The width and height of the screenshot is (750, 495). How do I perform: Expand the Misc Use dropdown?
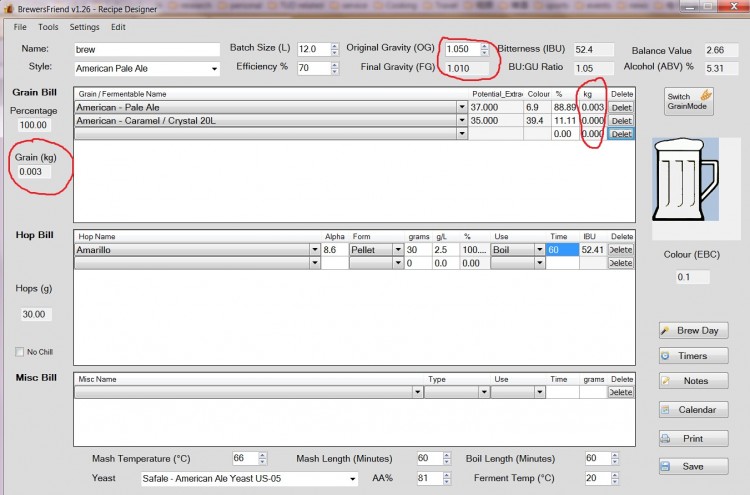[540, 392]
